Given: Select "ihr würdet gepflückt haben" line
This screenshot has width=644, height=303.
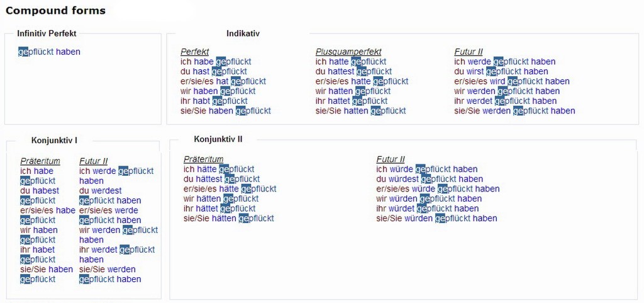Looking at the screenshot, I should point(428,209).
